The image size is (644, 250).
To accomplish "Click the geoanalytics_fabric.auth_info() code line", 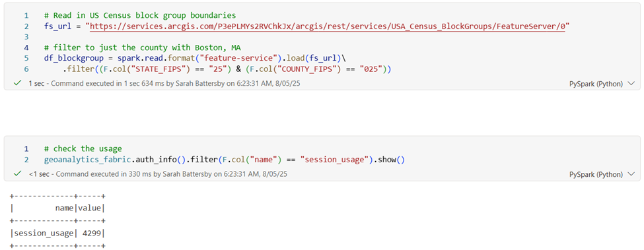I will click(225, 160).
